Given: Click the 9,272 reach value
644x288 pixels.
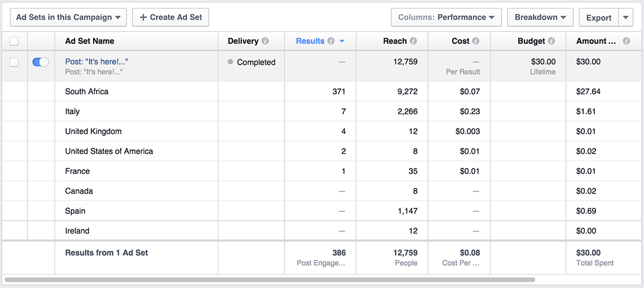Looking at the screenshot, I should [x=407, y=92].
